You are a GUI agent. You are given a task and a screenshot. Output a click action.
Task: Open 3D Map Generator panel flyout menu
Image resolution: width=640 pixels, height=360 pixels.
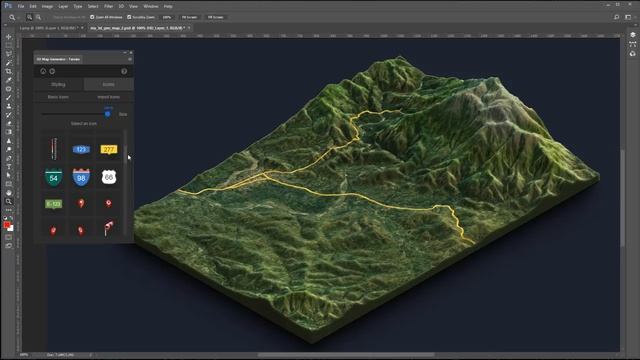pos(130,59)
